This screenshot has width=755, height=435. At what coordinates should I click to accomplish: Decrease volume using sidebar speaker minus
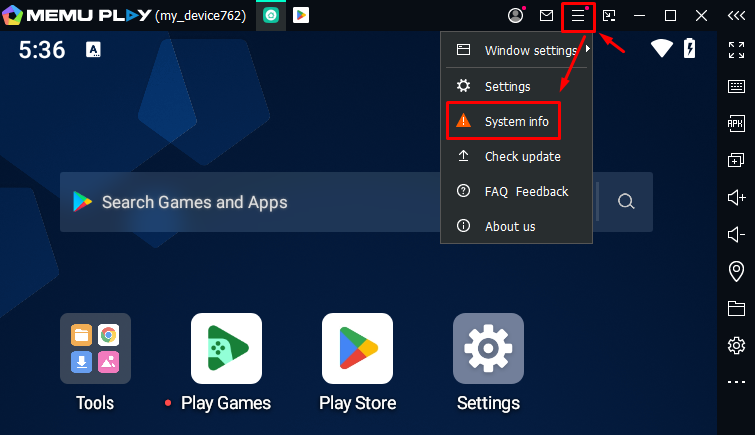tap(736, 235)
